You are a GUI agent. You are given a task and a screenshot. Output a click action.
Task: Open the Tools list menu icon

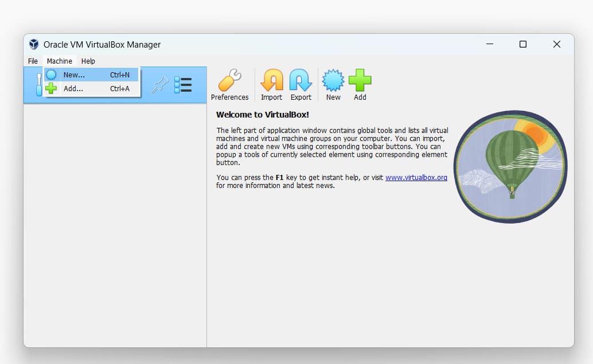[x=183, y=85]
